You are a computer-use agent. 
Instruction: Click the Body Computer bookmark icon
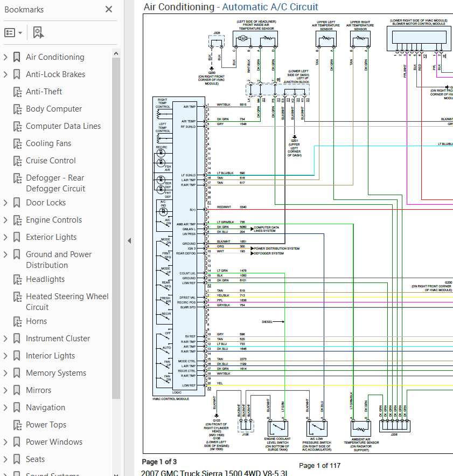pos(17,109)
